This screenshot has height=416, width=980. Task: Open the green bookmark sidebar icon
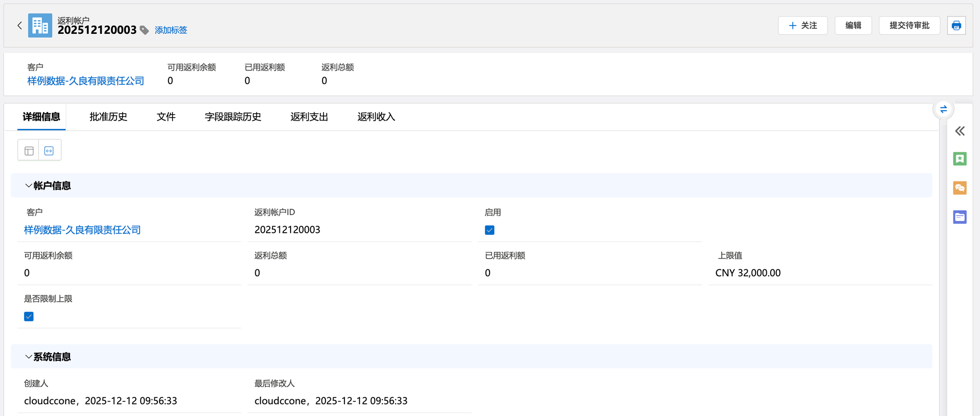959,159
